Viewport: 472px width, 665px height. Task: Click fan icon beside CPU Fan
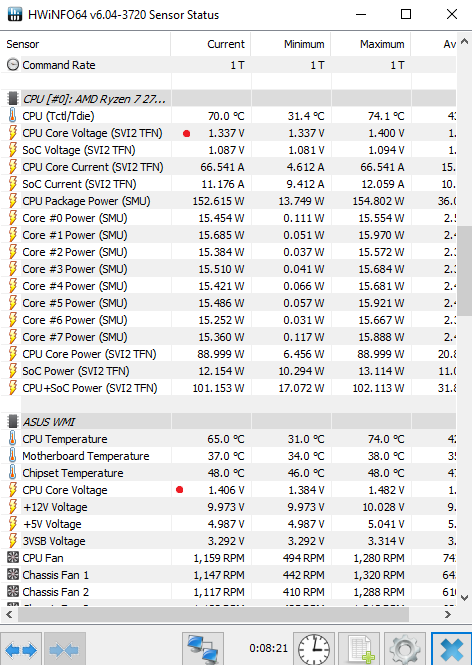13,557
